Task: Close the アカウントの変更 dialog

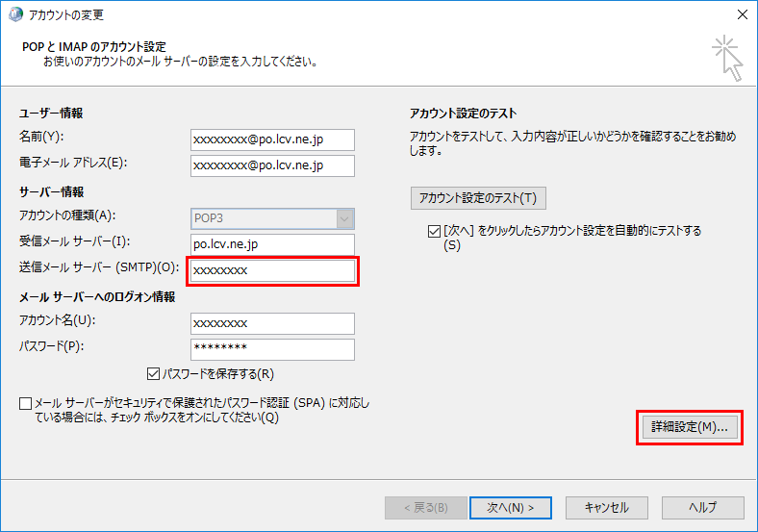Action: [x=742, y=15]
